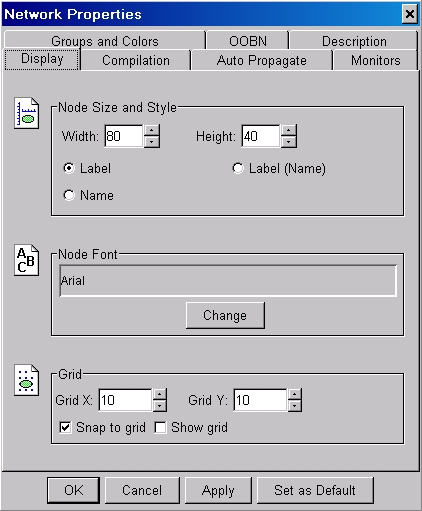422x511 pixels.
Task: Switch to the Compilation tab
Action: [136, 60]
